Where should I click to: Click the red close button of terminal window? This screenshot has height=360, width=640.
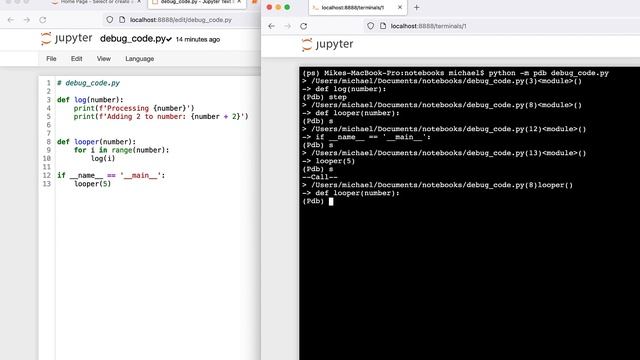tap(269, 7)
